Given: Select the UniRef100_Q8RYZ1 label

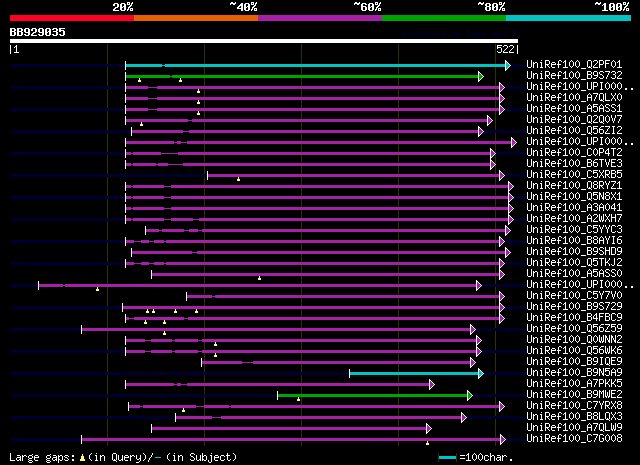Looking at the screenshot, I should tap(574, 186).
